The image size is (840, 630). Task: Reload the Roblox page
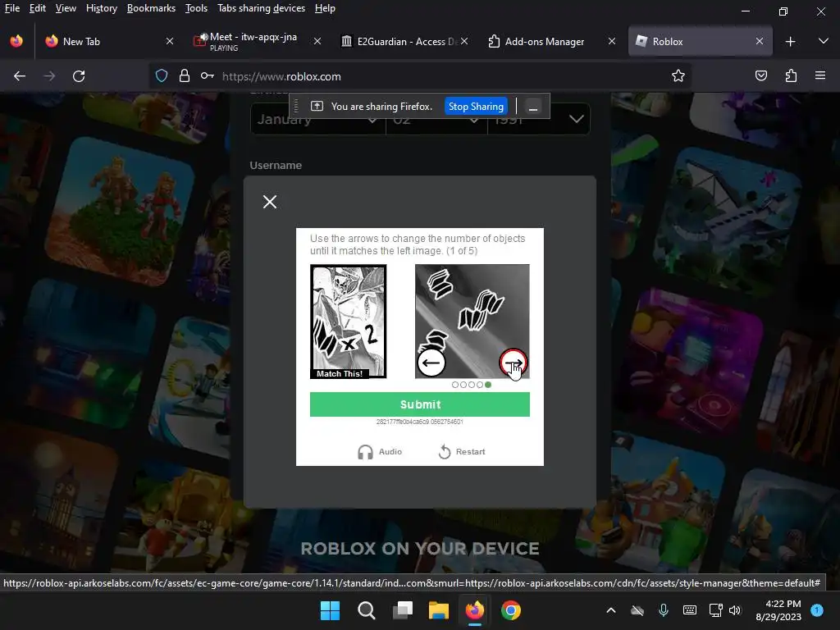(79, 76)
